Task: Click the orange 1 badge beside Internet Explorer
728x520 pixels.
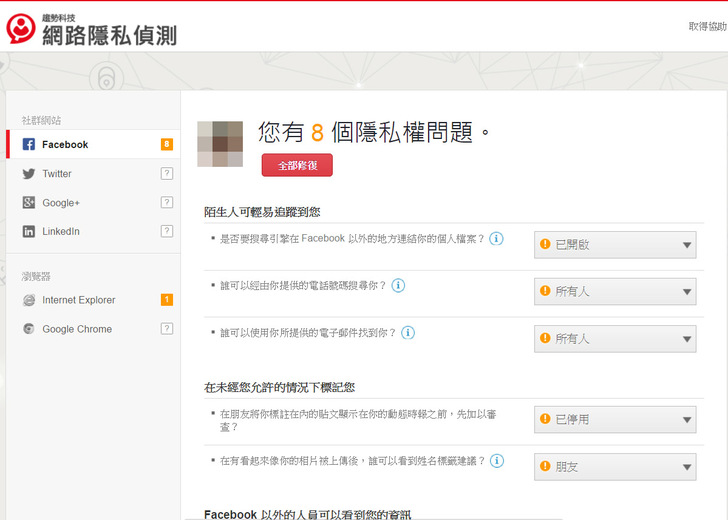Action: (167, 300)
